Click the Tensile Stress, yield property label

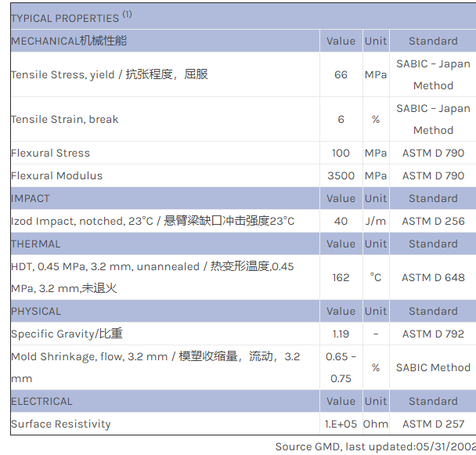(110, 74)
